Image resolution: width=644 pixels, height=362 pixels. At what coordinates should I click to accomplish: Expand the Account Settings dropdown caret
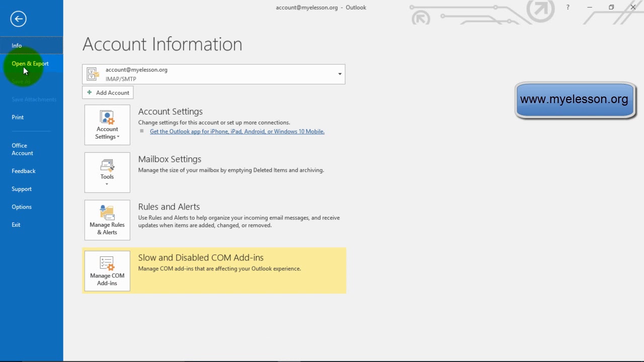[118, 137]
